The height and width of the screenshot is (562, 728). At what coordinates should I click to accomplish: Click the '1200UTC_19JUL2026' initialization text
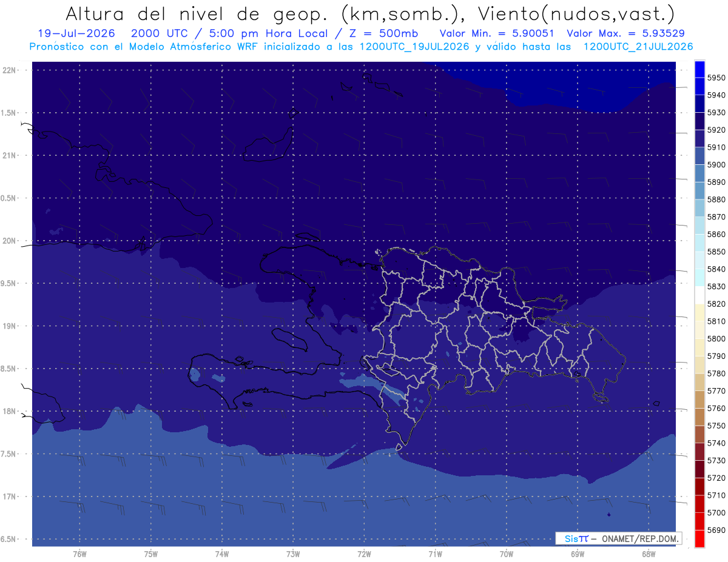click(x=414, y=47)
